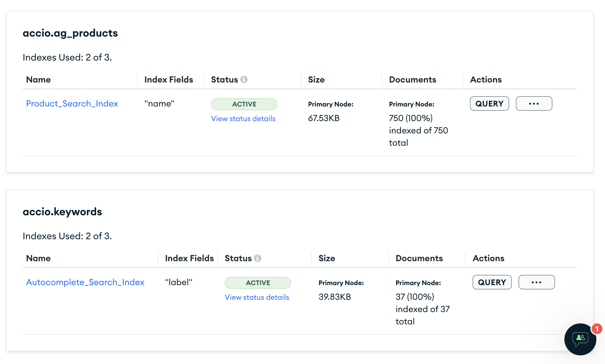Image resolution: width=605 pixels, height=364 pixels.
Task: Open more actions menu for Product_Search_Index
Action: pyautogui.click(x=534, y=103)
